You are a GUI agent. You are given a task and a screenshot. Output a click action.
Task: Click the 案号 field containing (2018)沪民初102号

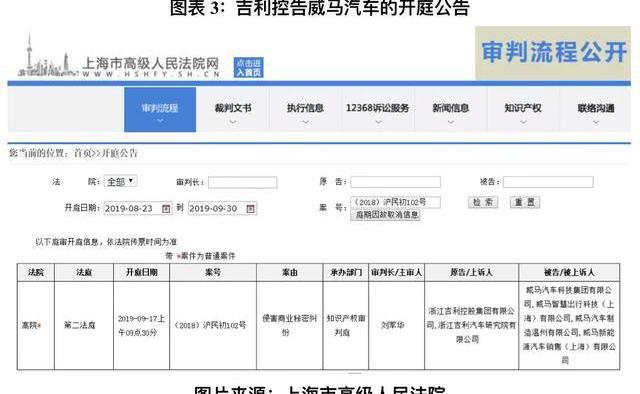point(396,202)
